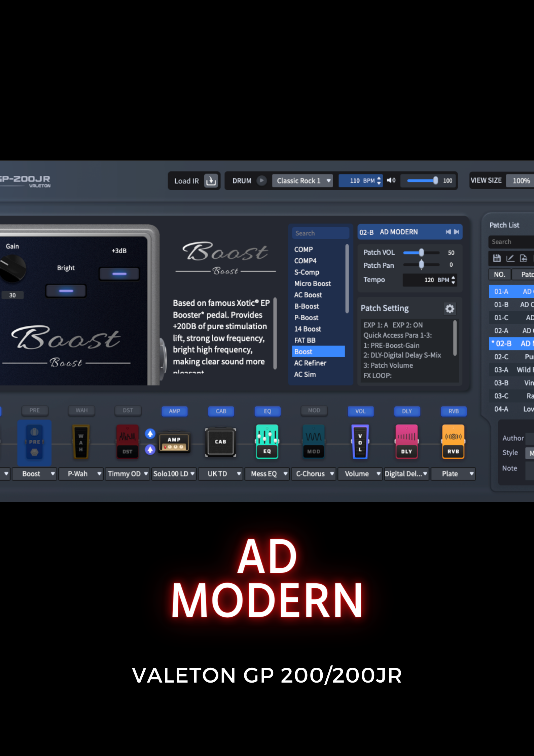This screenshot has width=534, height=756.
Task: Click the export patch file icon
Action: [x=523, y=258]
